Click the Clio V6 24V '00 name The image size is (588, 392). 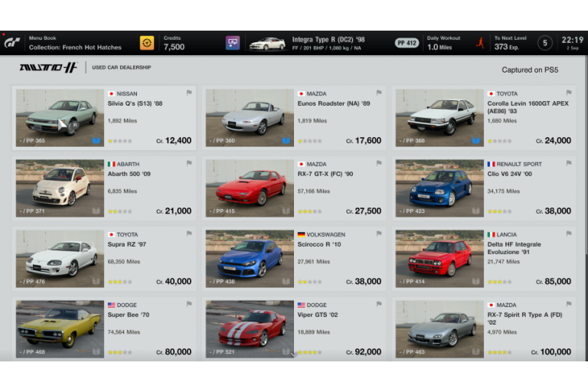coord(510,174)
